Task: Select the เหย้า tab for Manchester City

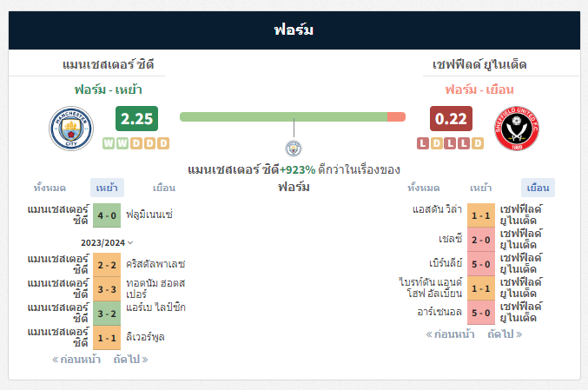Action: coord(107,188)
